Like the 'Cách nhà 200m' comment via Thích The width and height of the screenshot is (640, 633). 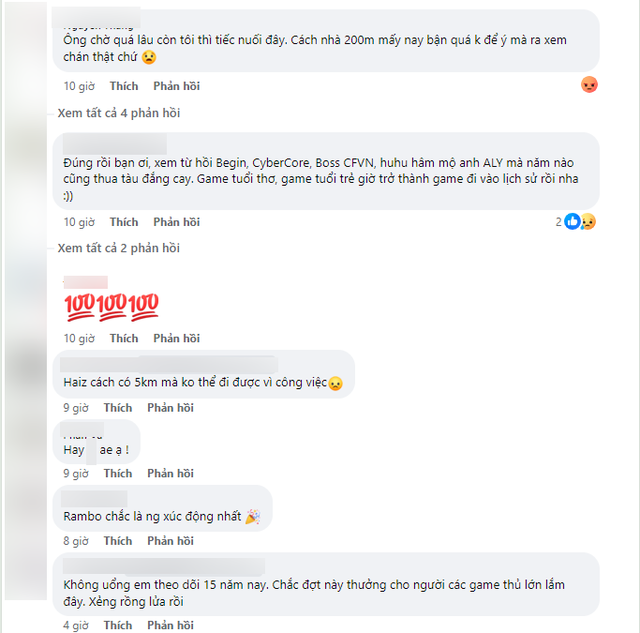pyautogui.click(x=124, y=86)
